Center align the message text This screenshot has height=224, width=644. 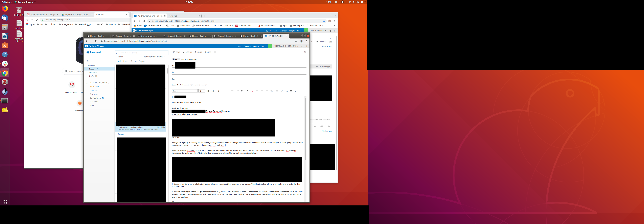[x=262, y=91]
